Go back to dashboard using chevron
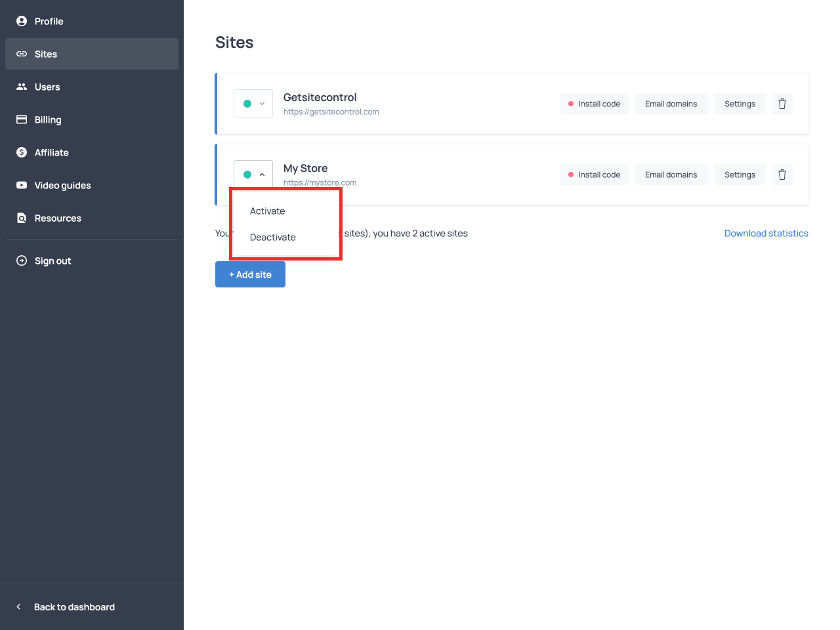Image resolution: width=840 pixels, height=630 pixels. tap(18, 607)
